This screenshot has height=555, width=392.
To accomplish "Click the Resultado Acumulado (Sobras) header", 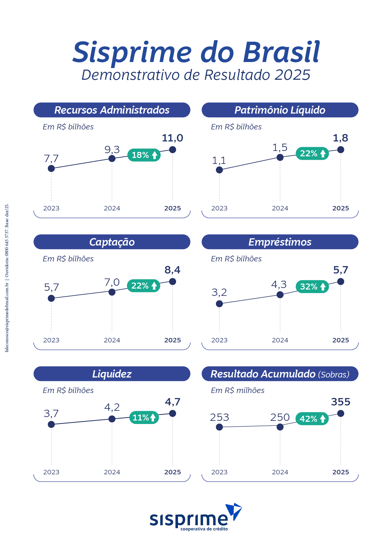I will point(280,374).
